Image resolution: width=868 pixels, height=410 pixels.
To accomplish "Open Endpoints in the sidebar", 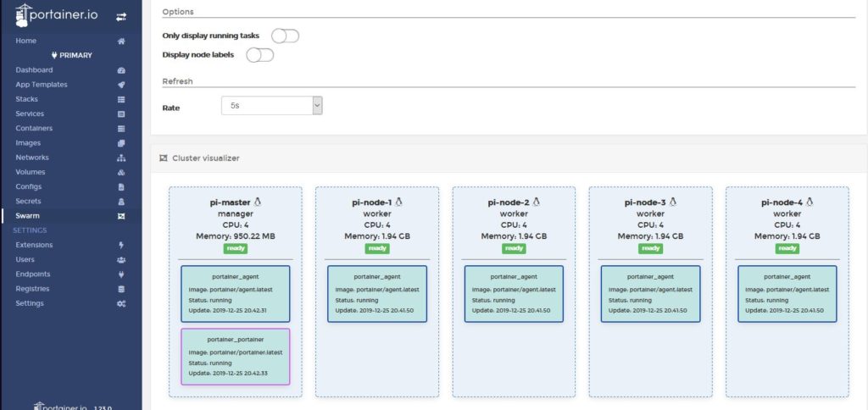I will coord(33,274).
